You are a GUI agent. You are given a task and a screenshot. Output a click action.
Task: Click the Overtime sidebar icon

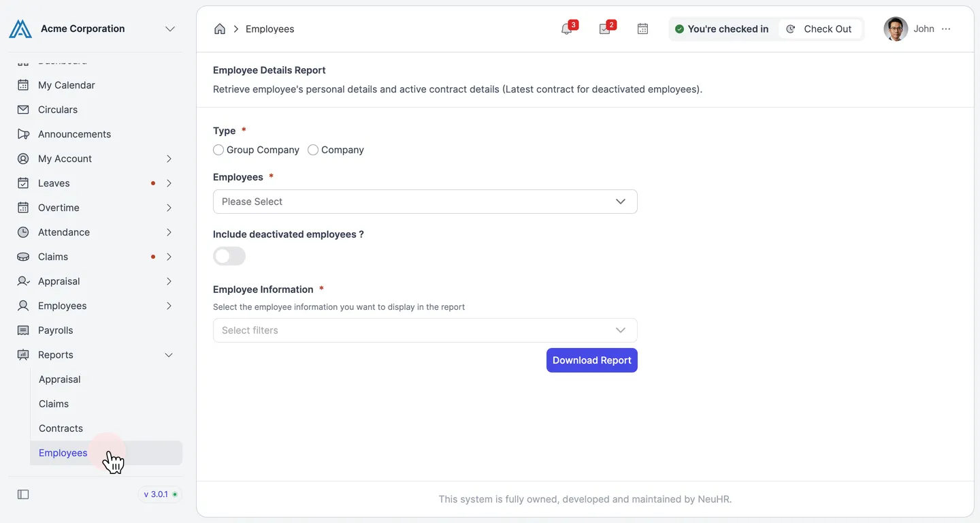(23, 208)
